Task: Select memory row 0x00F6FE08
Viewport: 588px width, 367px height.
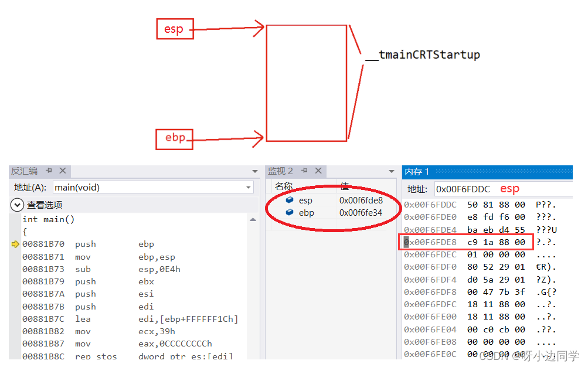Action: [x=480, y=342]
